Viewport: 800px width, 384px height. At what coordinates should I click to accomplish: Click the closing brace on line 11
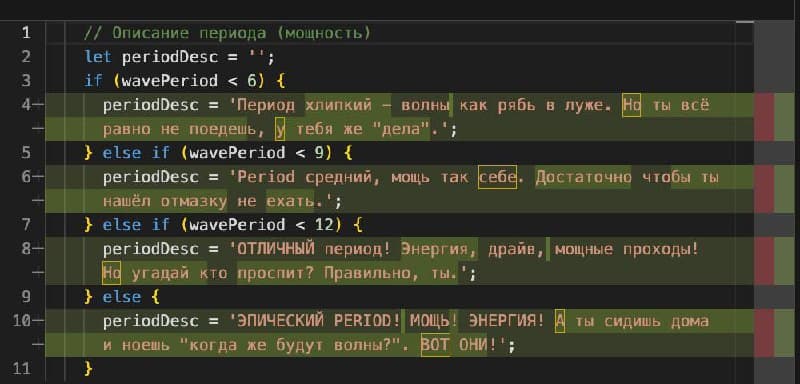coord(89,369)
